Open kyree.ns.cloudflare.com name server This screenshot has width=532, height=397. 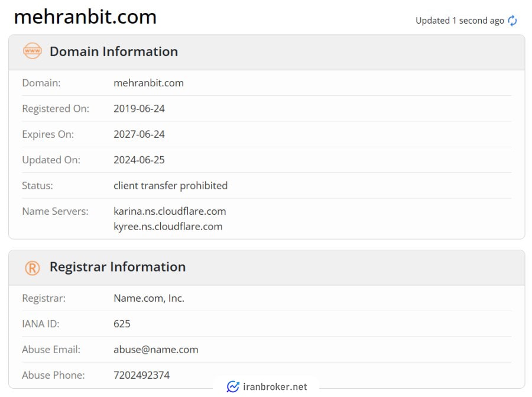(x=168, y=227)
